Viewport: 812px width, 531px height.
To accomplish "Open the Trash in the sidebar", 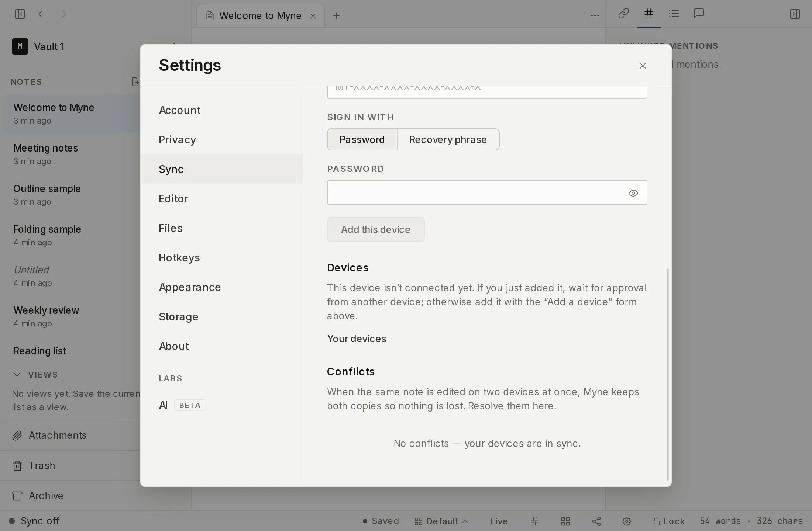I will tap(70, 465).
